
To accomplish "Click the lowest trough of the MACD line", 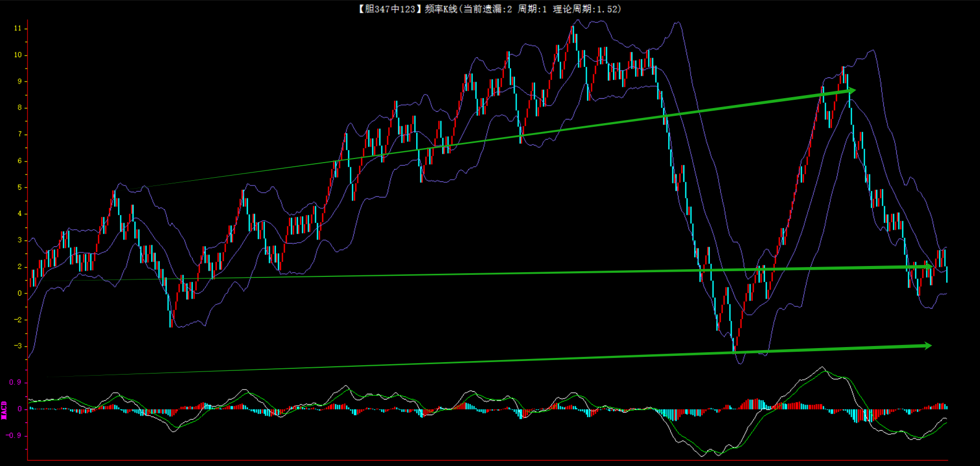I will tap(703, 456).
